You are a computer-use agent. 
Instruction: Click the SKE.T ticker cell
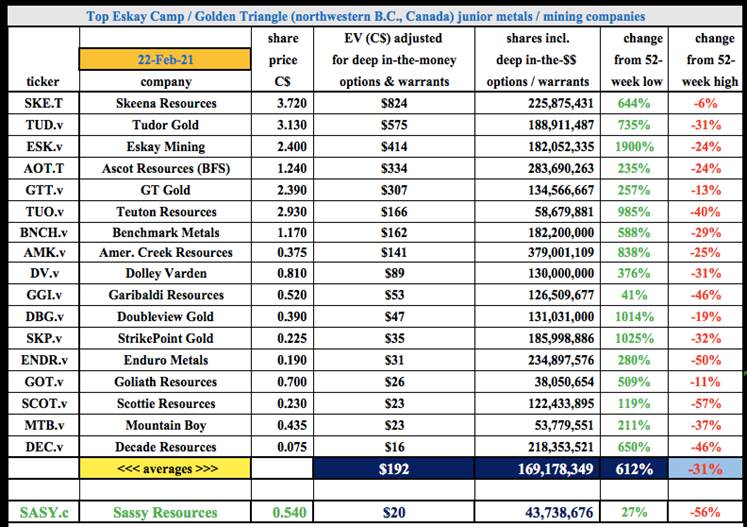click(43, 103)
